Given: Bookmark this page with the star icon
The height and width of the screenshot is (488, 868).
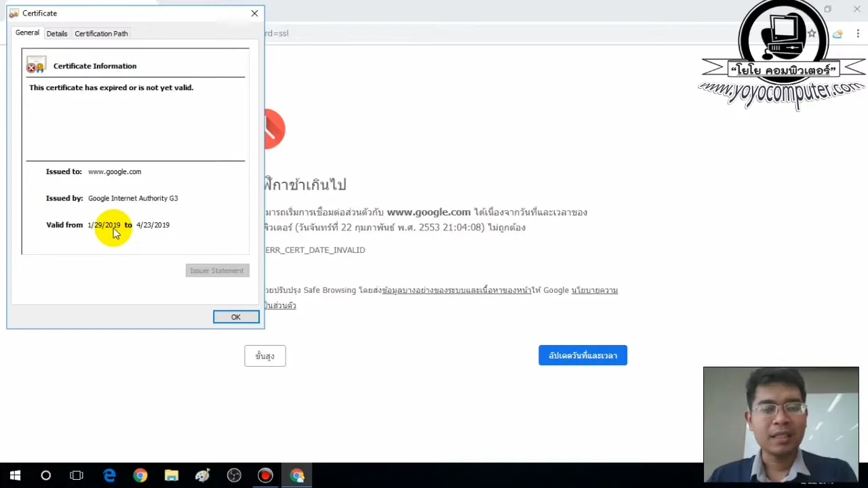Looking at the screenshot, I should point(812,33).
